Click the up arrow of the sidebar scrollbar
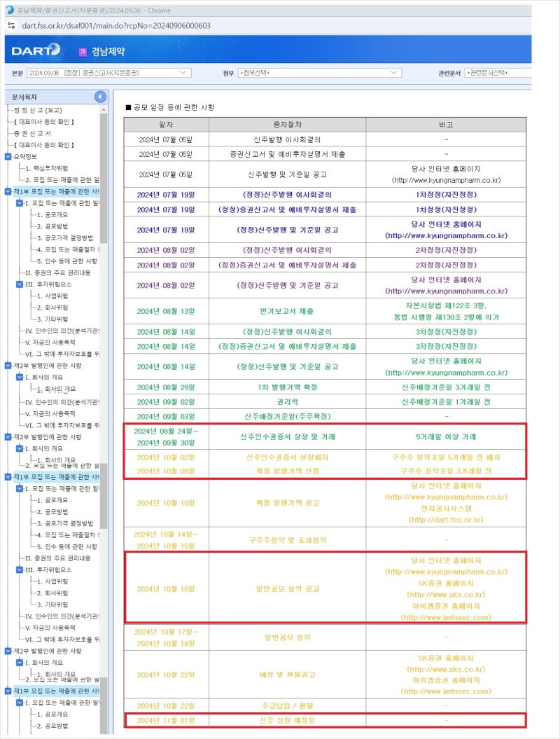560x739 pixels. pos(104,109)
